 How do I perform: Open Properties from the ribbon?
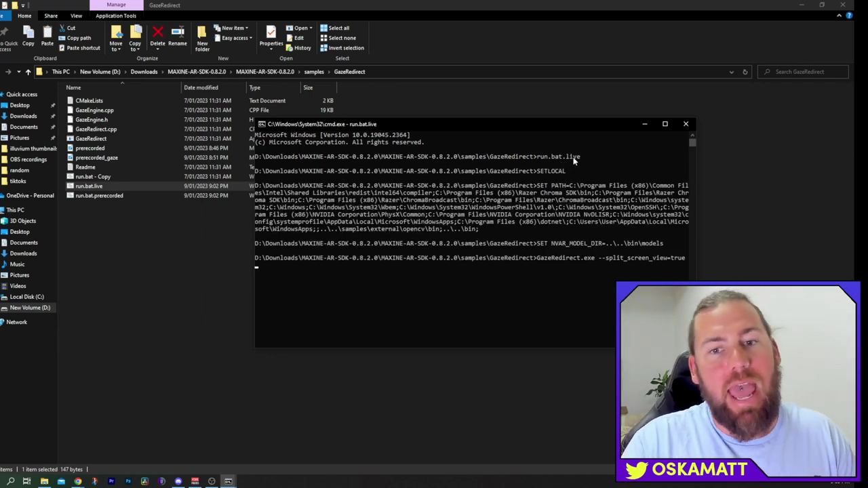pyautogui.click(x=271, y=37)
